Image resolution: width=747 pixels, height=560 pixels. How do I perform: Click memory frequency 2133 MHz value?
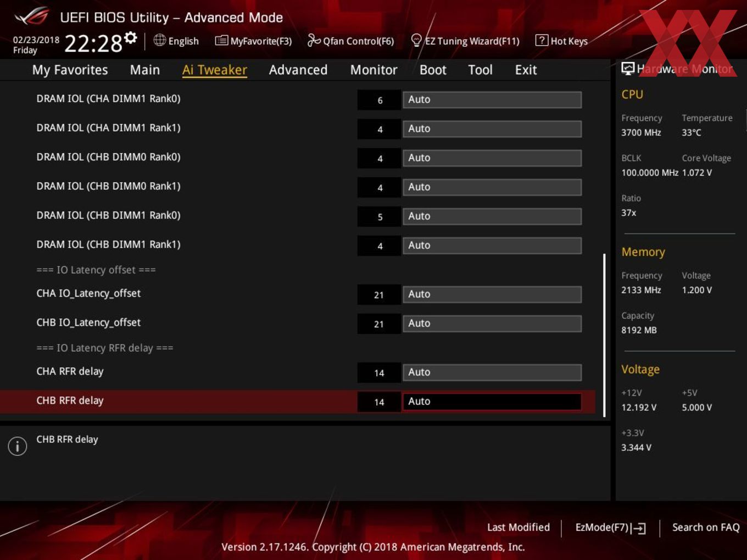pyautogui.click(x=641, y=290)
